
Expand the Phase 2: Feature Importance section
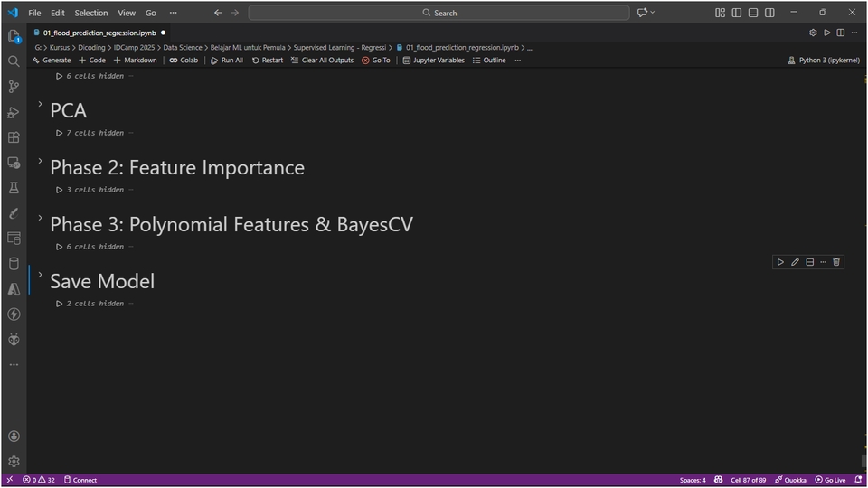[41, 162]
